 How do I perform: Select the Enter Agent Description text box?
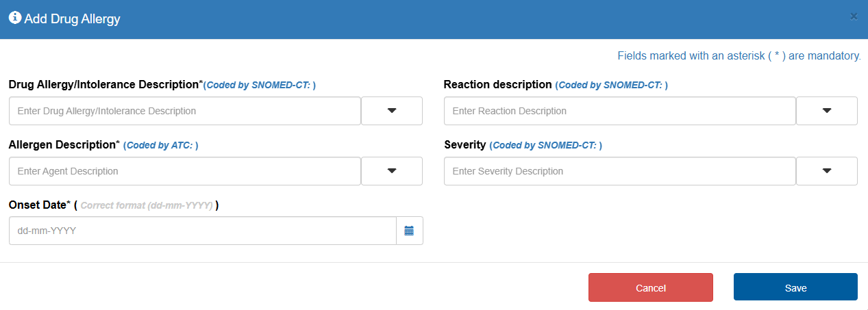(x=185, y=171)
